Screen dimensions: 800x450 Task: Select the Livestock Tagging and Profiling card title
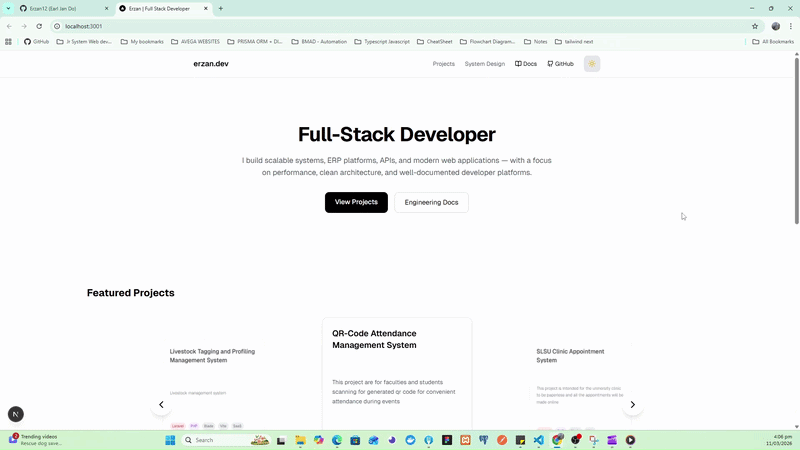point(212,356)
